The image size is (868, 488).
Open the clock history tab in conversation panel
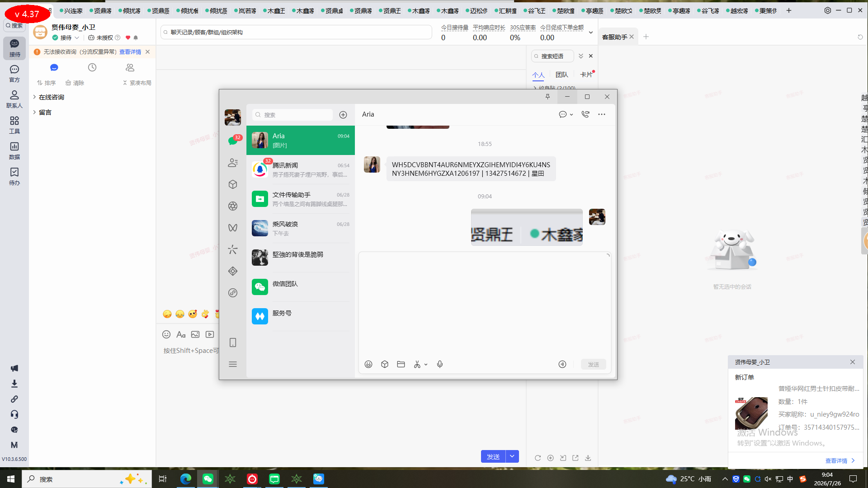click(92, 67)
